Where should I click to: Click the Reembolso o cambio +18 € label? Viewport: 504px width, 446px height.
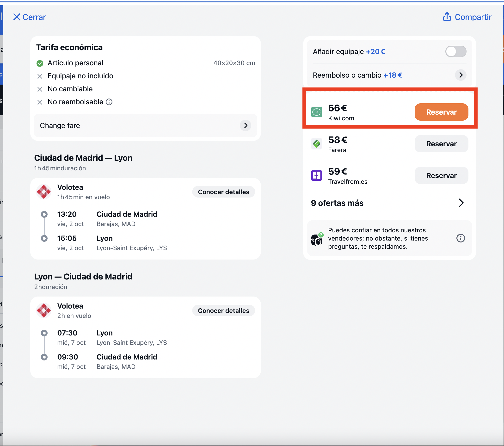(357, 75)
